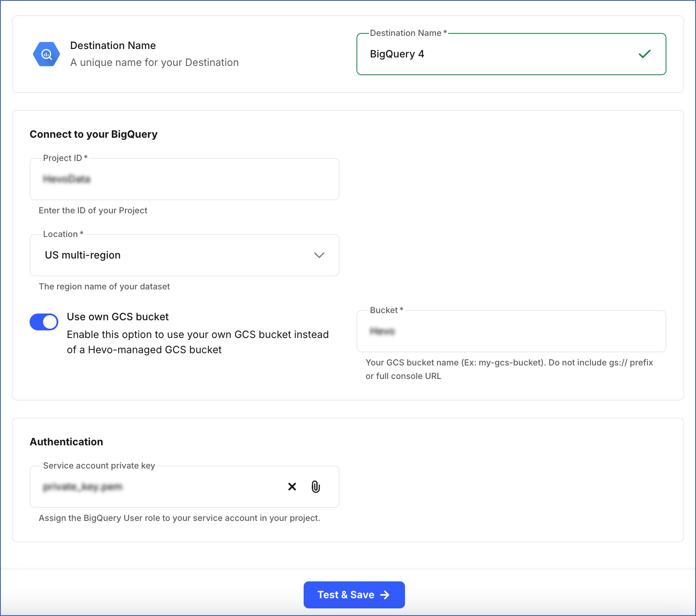Click the Service account private key field
The width and height of the screenshot is (696, 616).
pos(185,487)
